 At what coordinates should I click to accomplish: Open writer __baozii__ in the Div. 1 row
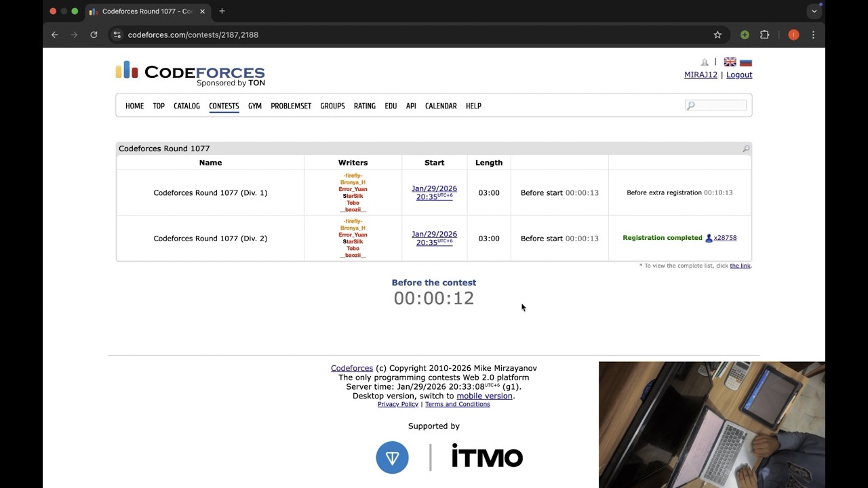point(353,209)
